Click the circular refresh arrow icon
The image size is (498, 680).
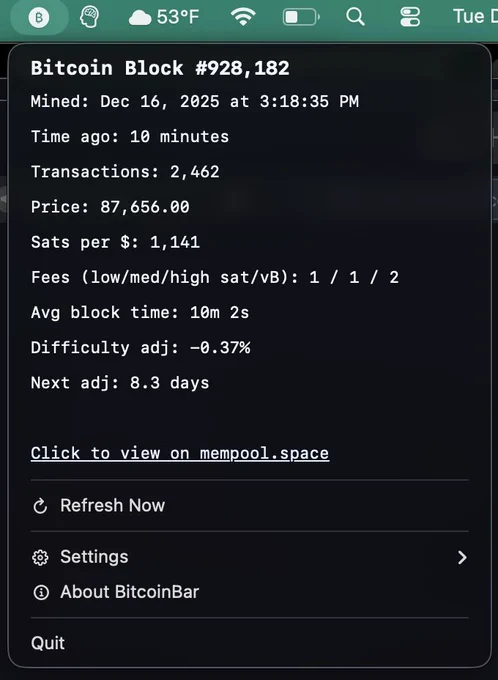click(40, 506)
